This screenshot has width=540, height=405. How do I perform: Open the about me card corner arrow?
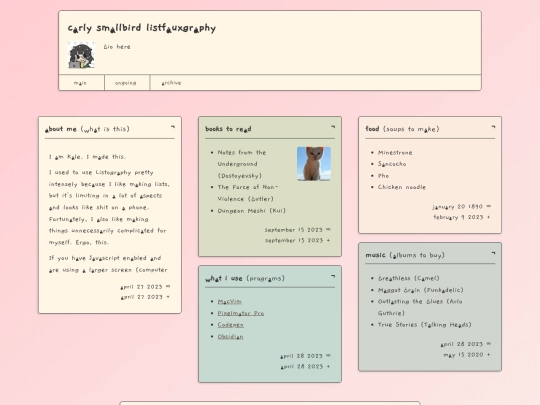(173, 127)
